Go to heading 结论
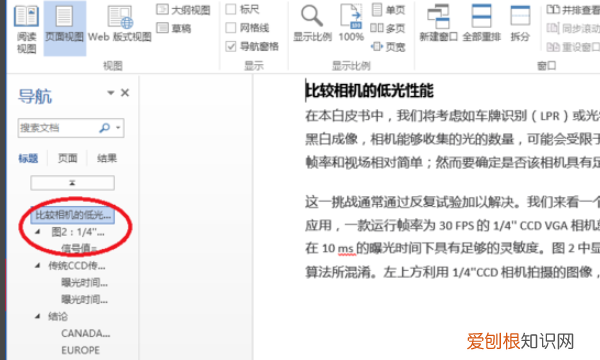600x360 pixels. click(58, 316)
